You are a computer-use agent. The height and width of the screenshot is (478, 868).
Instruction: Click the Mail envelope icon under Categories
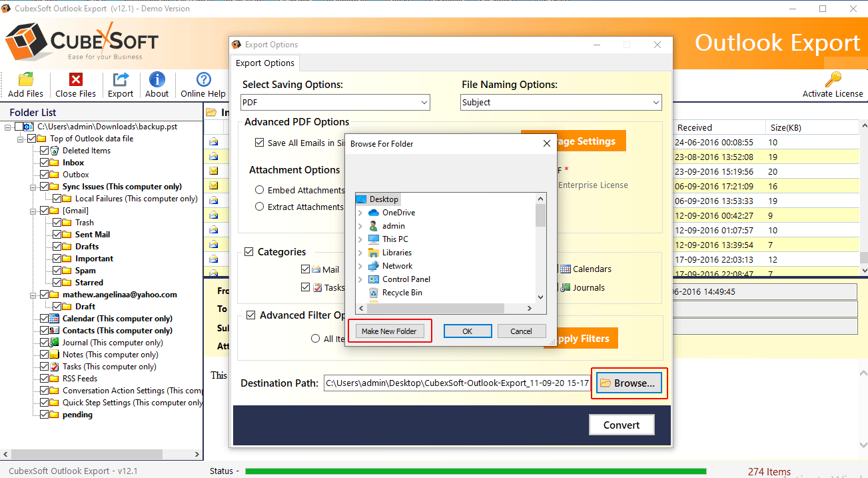click(x=316, y=270)
